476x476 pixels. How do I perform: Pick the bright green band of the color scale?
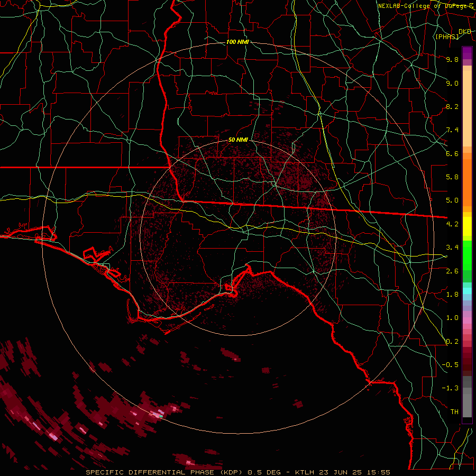coord(467,255)
